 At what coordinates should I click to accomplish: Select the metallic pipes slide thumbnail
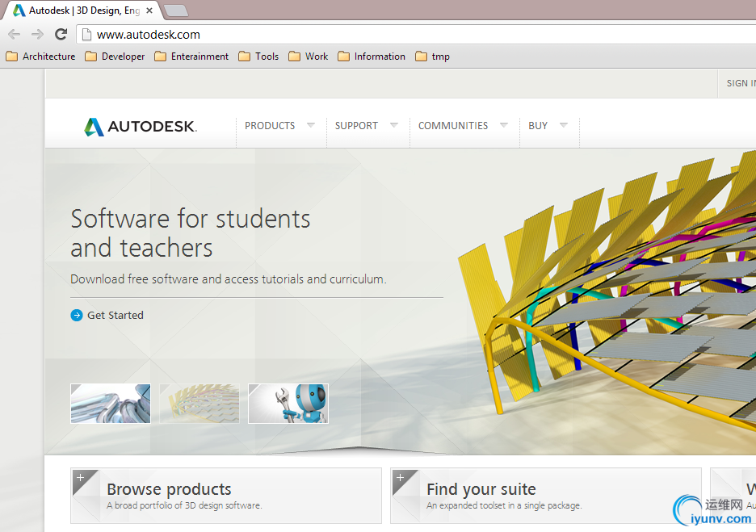point(111,404)
